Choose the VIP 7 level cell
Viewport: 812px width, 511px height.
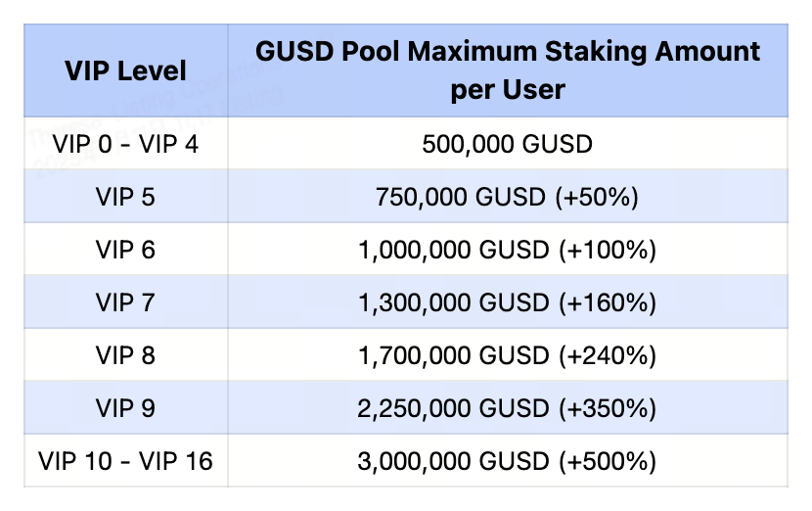click(125, 302)
